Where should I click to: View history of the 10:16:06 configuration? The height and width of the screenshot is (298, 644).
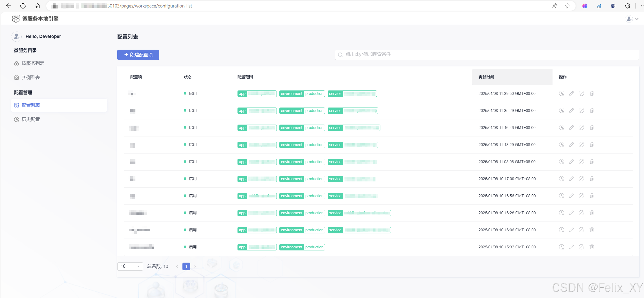point(562,230)
